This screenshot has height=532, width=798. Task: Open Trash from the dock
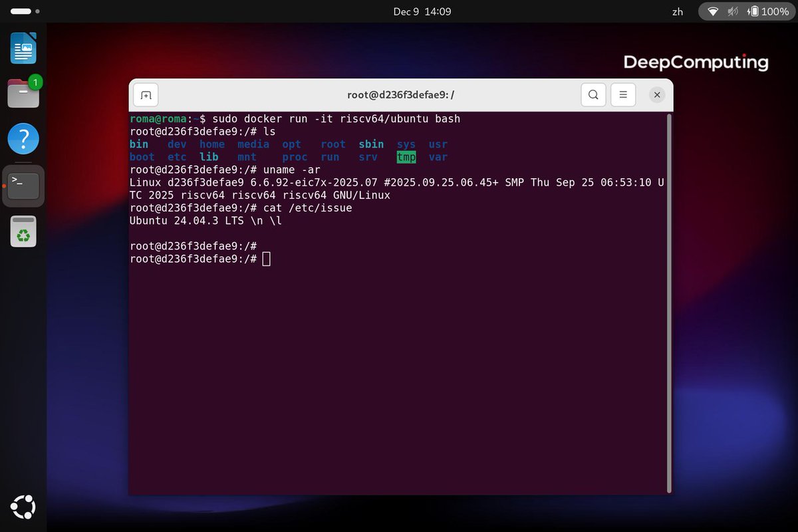click(23, 231)
